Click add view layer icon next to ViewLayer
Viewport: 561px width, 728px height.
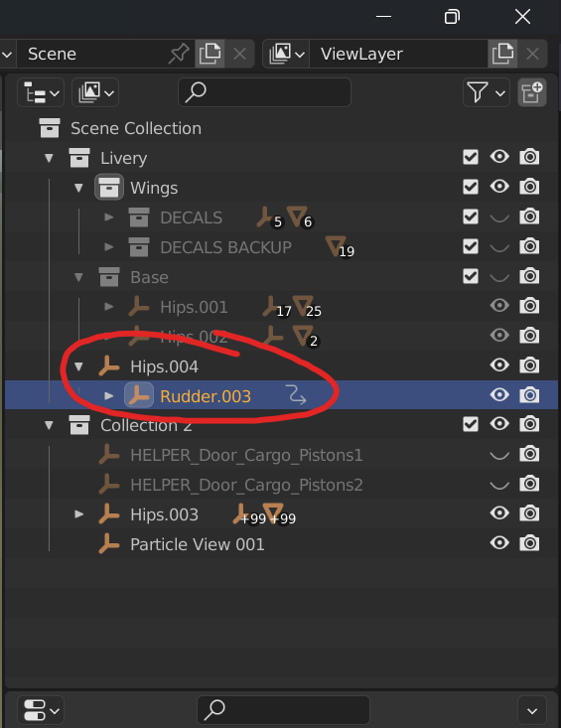coord(502,54)
